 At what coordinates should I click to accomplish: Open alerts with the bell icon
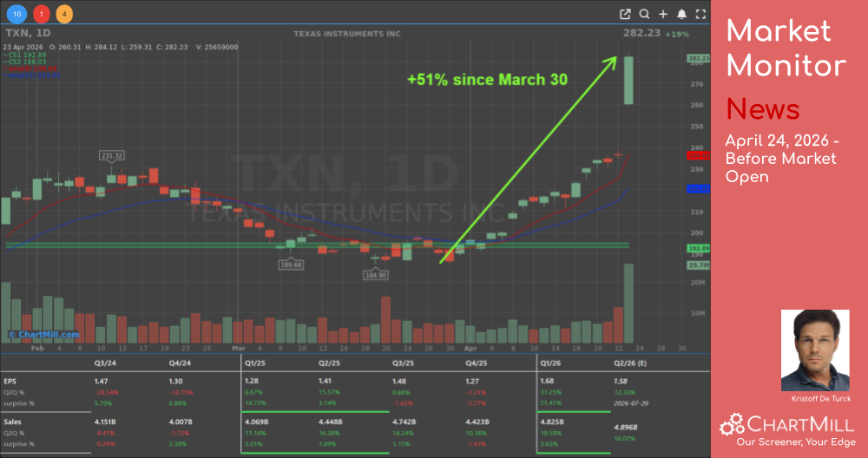[682, 14]
